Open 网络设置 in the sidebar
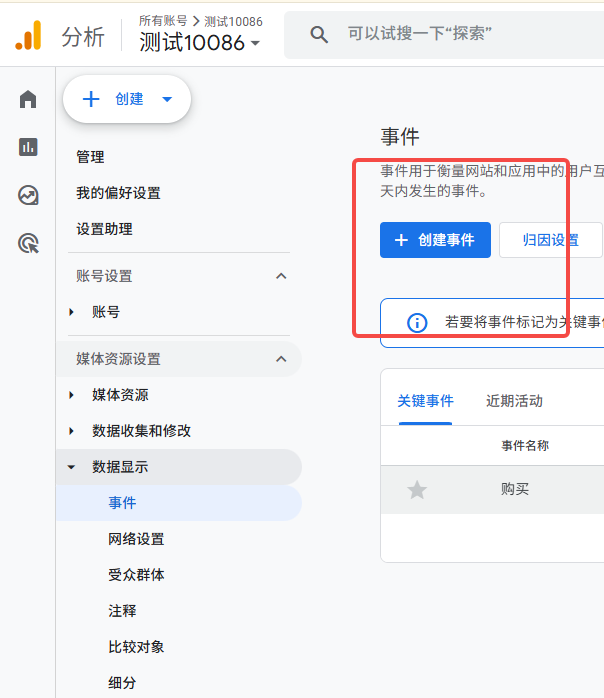The image size is (604, 698). point(136,539)
